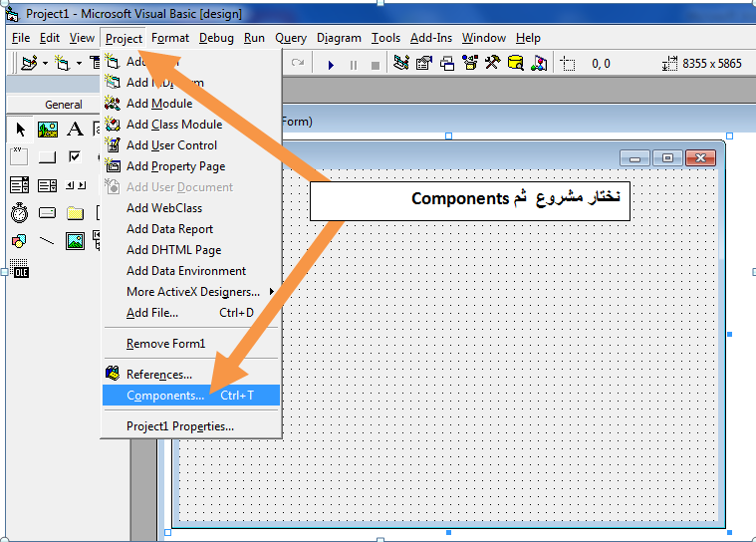Viewport: 756px width, 542px height.
Task: Select the horizontal scrollbar control tool
Action: pos(76,184)
